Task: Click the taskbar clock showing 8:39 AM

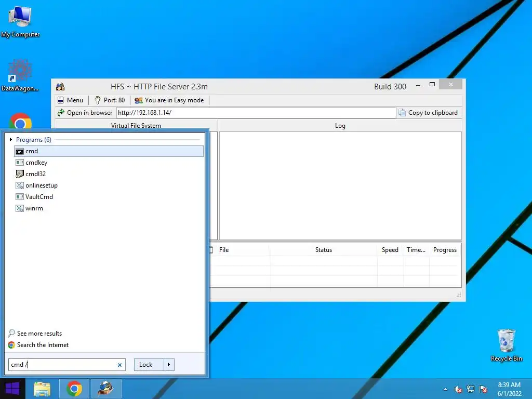Action: click(x=509, y=389)
